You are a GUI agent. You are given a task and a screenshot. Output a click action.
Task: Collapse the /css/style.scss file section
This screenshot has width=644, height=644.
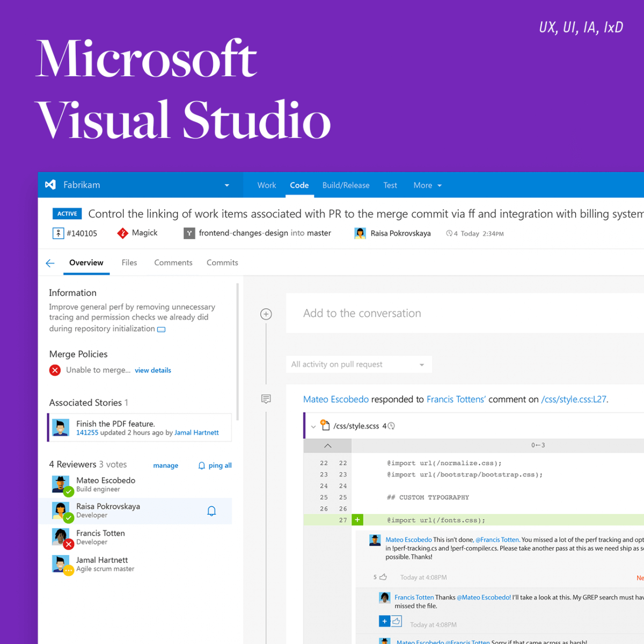tap(313, 427)
